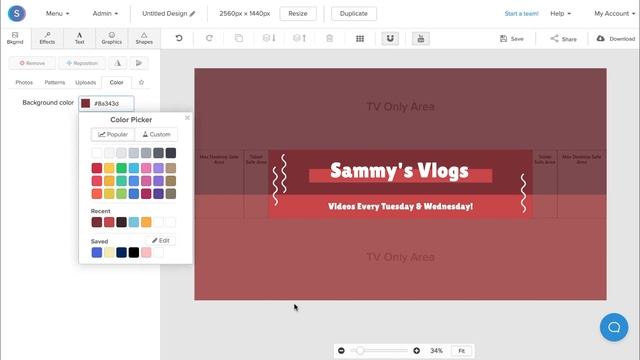Click the flip horizontal icon
Screen dimensions: 640x360
pos(118,63)
